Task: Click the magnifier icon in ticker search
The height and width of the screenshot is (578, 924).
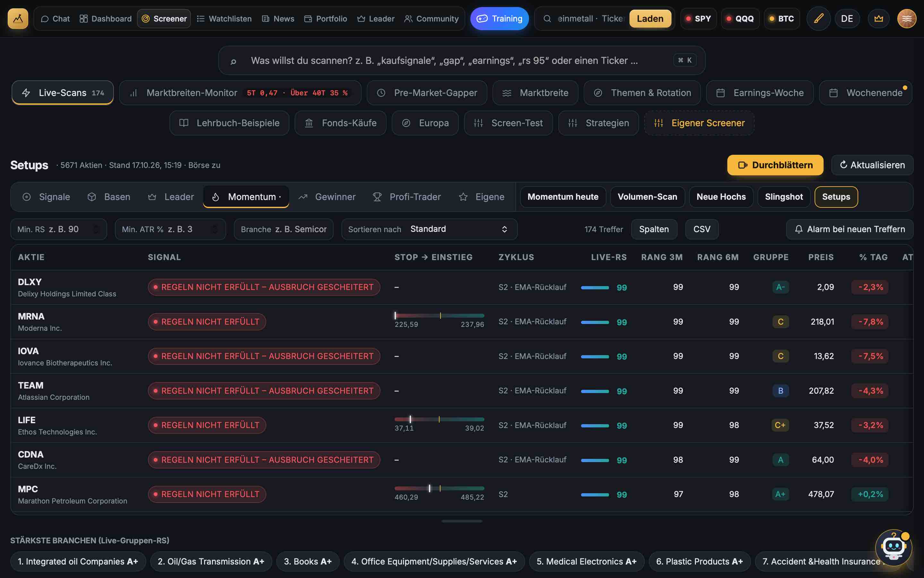Action: 547,18
